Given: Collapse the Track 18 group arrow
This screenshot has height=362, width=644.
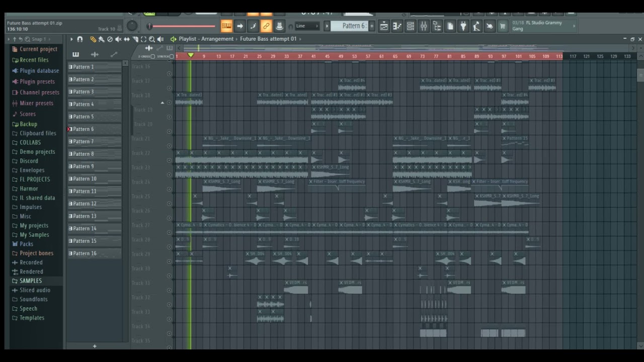Looking at the screenshot, I should 162,103.
